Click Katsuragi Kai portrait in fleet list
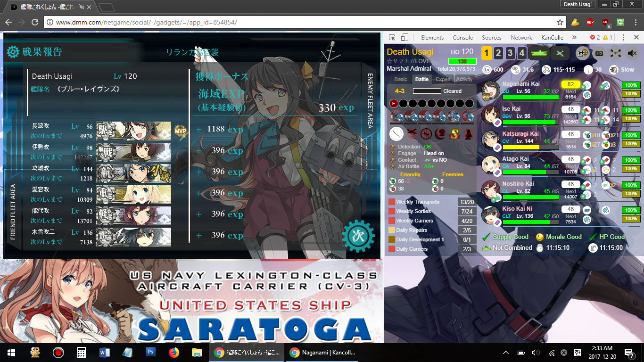 pyautogui.click(x=491, y=140)
